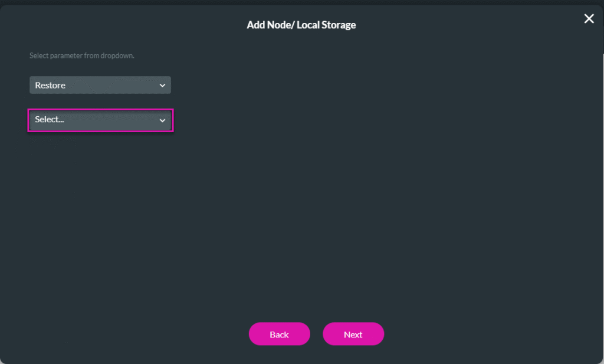604x364 pixels.
Task: Open the Restore parameter dropdown
Action: [x=100, y=85]
